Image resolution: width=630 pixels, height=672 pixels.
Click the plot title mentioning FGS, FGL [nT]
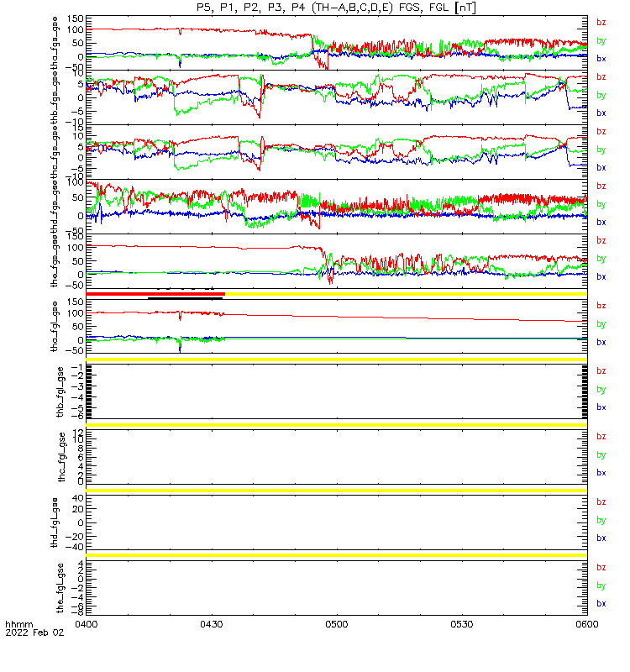click(x=336, y=8)
